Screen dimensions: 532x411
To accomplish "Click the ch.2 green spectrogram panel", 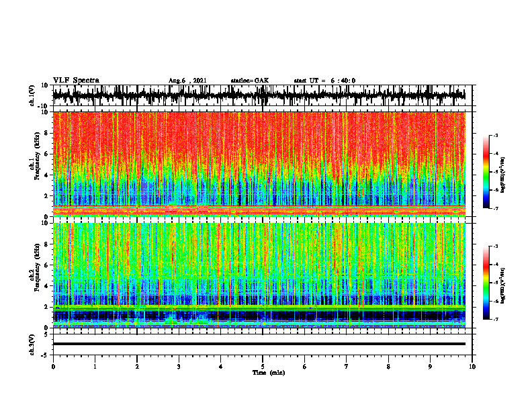I will pyautogui.click(x=259, y=275).
